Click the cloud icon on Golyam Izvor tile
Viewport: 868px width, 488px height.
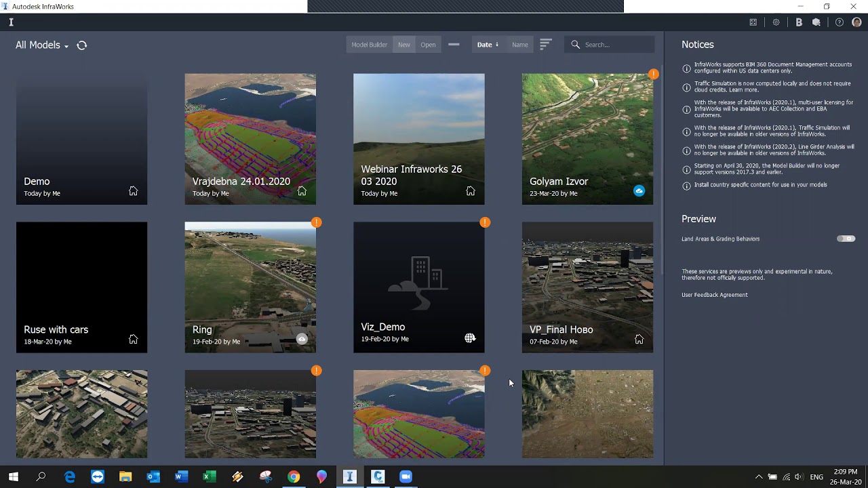639,191
